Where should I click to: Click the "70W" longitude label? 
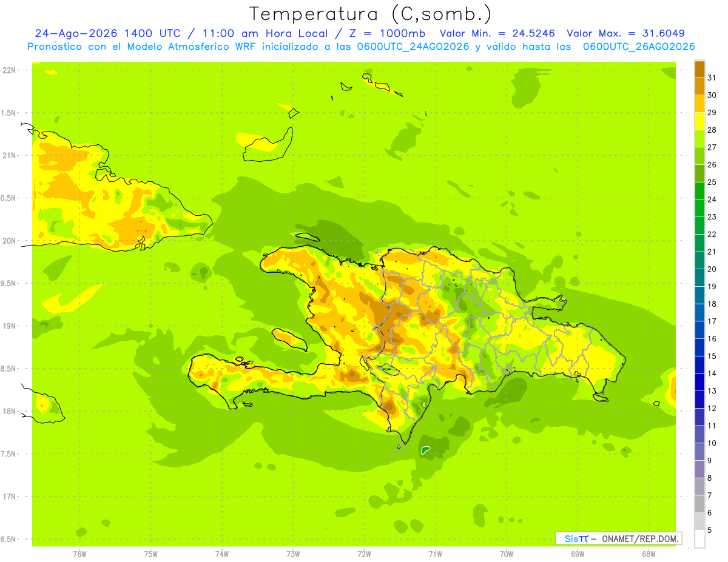click(507, 554)
